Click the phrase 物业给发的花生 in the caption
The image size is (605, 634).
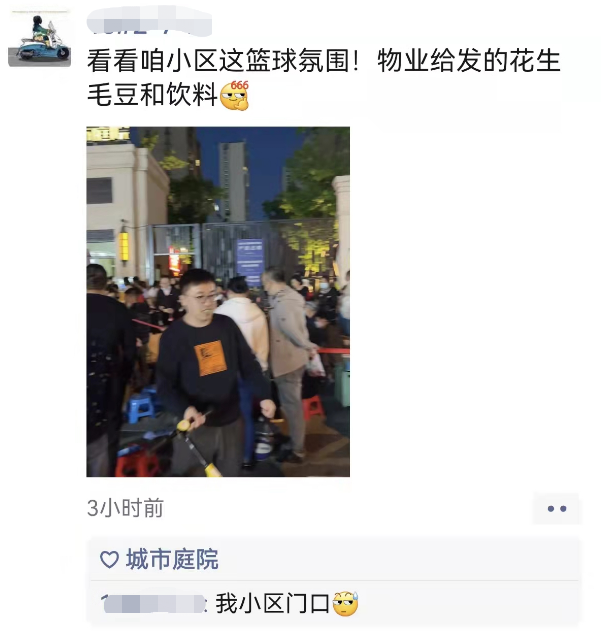pos(469,61)
